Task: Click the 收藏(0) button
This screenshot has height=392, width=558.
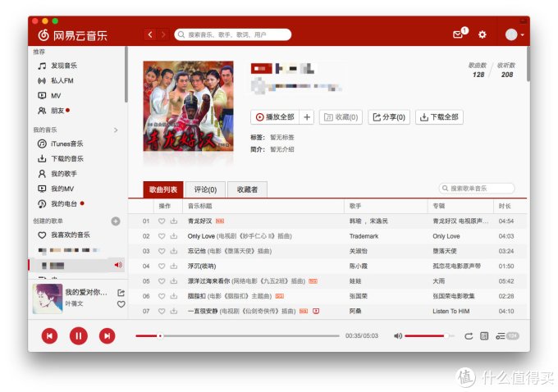Action: pos(341,117)
